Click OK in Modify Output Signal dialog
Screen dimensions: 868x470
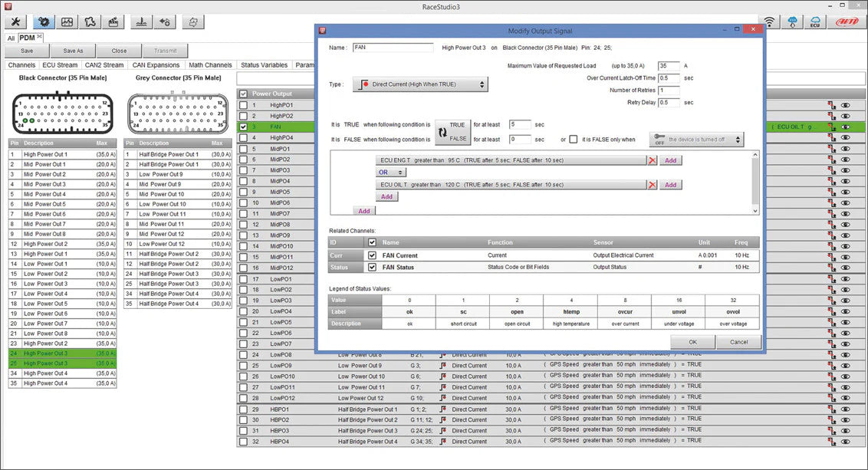pyautogui.click(x=692, y=342)
